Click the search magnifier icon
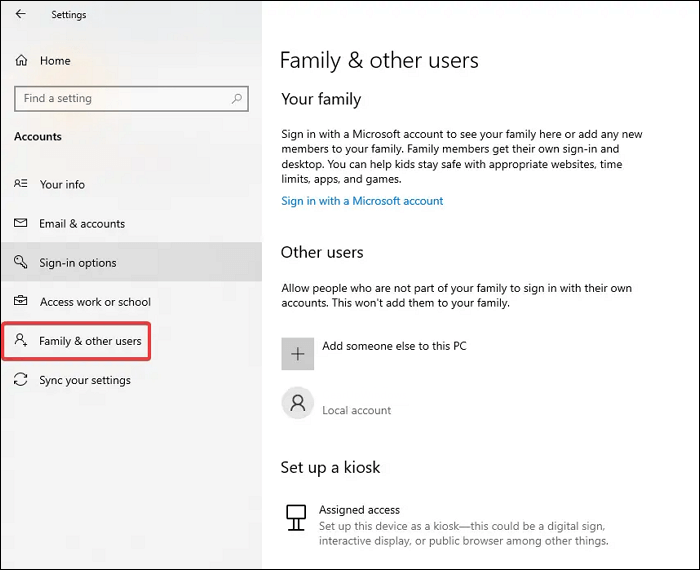Viewport: 700px width, 570px height. [237, 99]
